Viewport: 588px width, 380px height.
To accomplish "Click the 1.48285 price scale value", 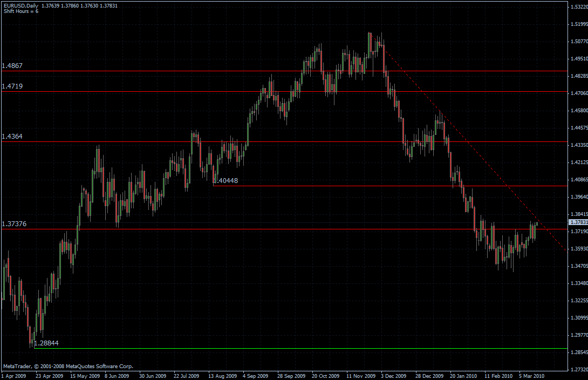I will (x=579, y=76).
